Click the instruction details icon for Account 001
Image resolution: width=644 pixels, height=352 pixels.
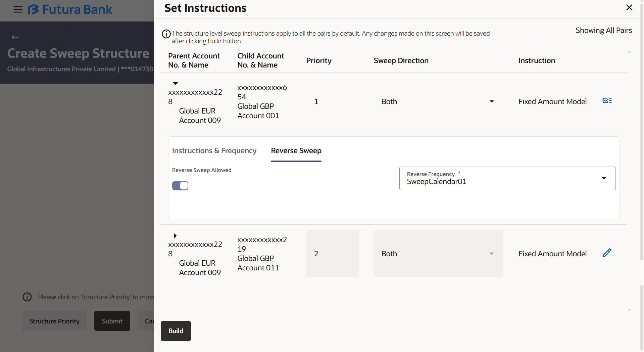tap(607, 101)
